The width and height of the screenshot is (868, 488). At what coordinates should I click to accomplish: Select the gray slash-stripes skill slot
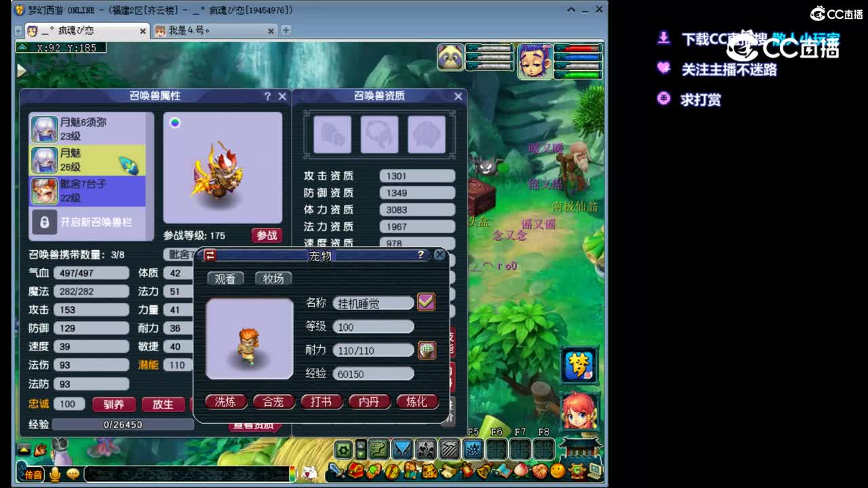point(450,449)
